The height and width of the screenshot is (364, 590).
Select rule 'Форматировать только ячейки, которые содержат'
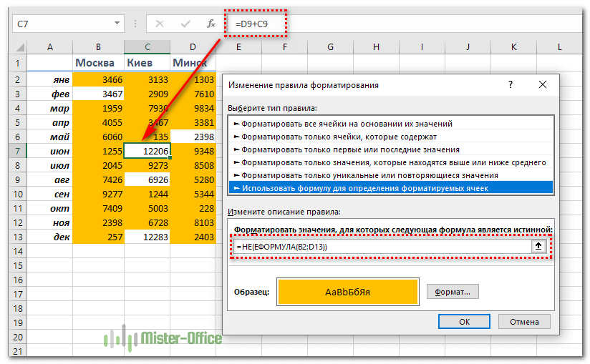click(339, 137)
